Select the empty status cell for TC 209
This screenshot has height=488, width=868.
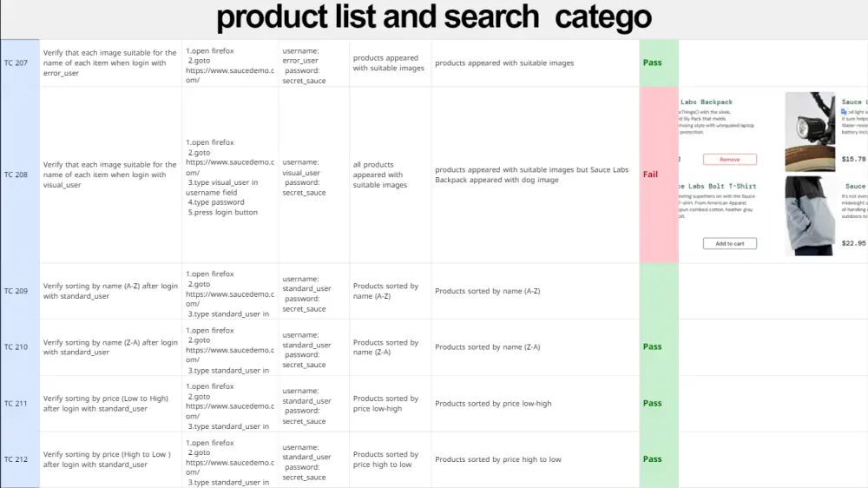pyautogui.click(x=658, y=291)
